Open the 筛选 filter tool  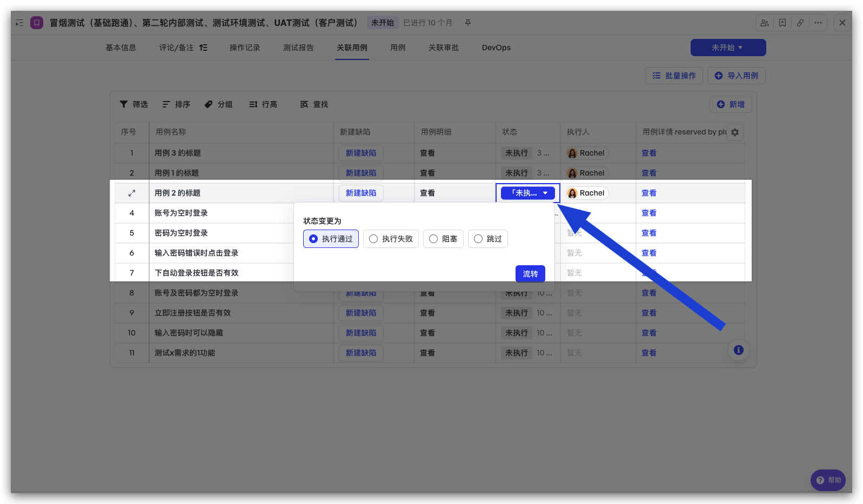point(134,104)
